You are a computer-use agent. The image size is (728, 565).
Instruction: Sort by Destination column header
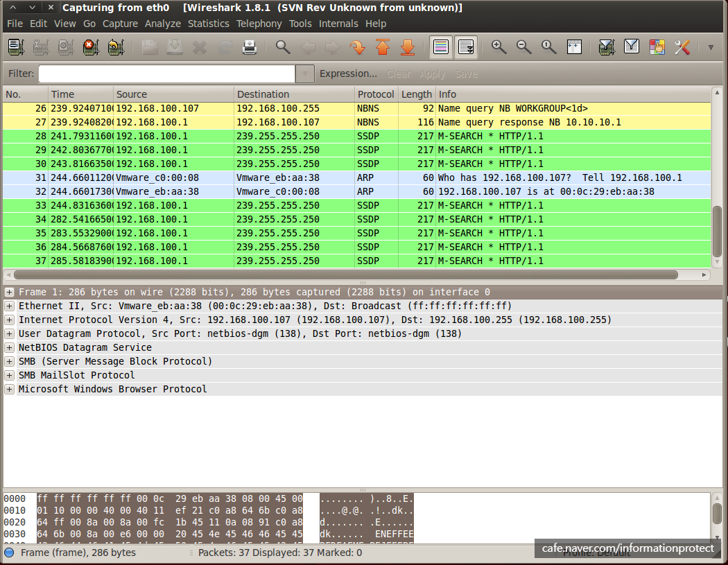pyautogui.click(x=295, y=94)
